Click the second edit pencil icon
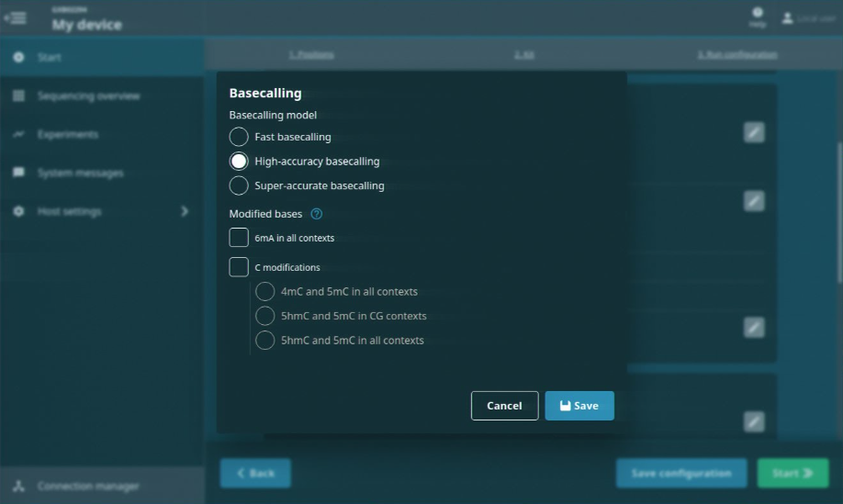 [x=754, y=201]
